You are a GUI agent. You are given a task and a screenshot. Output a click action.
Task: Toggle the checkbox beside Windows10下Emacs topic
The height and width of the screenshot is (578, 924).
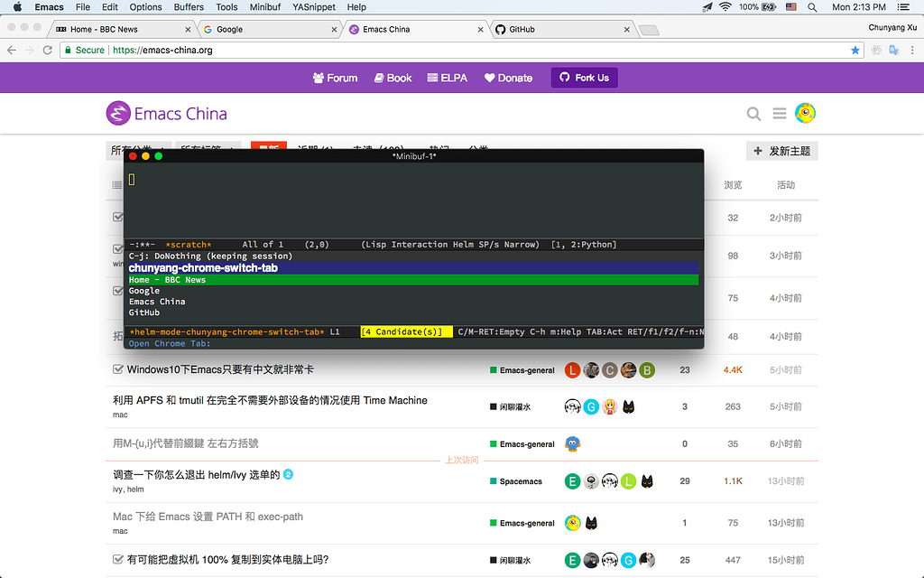pyautogui.click(x=118, y=369)
